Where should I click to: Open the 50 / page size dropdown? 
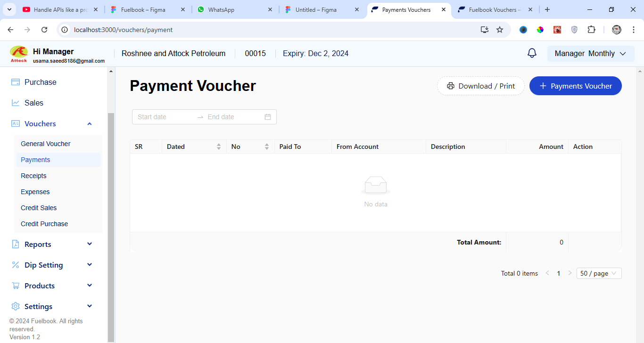tap(599, 273)
